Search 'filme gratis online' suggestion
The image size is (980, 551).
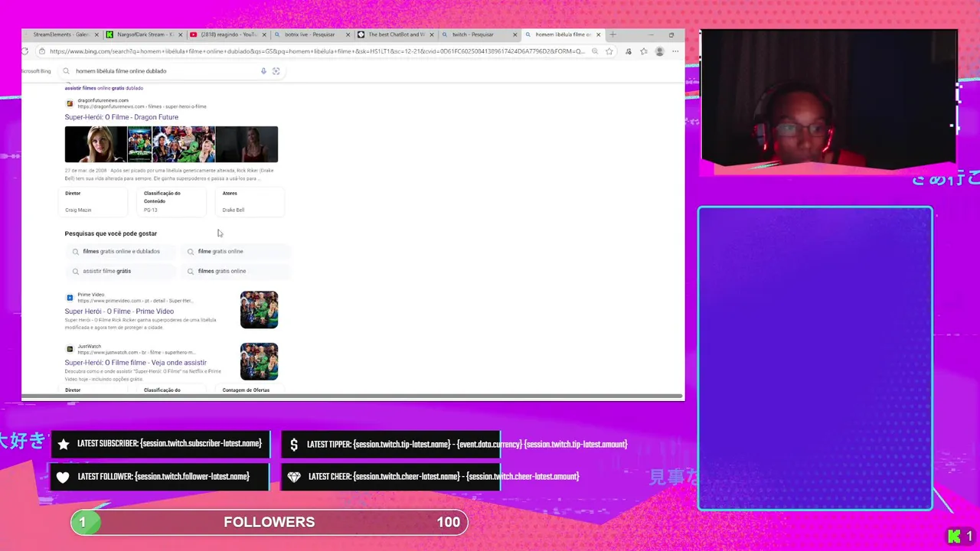click(236, 251)
